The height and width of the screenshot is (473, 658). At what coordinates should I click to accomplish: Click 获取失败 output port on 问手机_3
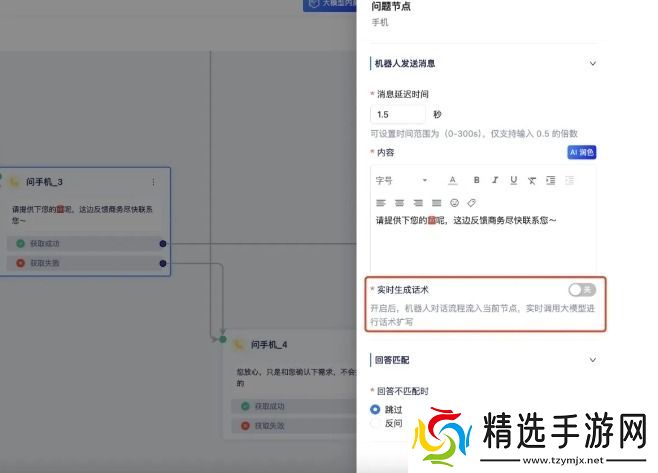(x=163, y=263)
